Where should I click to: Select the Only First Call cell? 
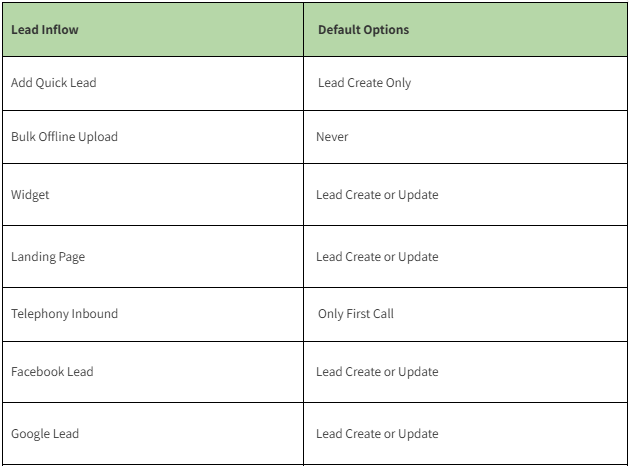[x=356, y=314]
